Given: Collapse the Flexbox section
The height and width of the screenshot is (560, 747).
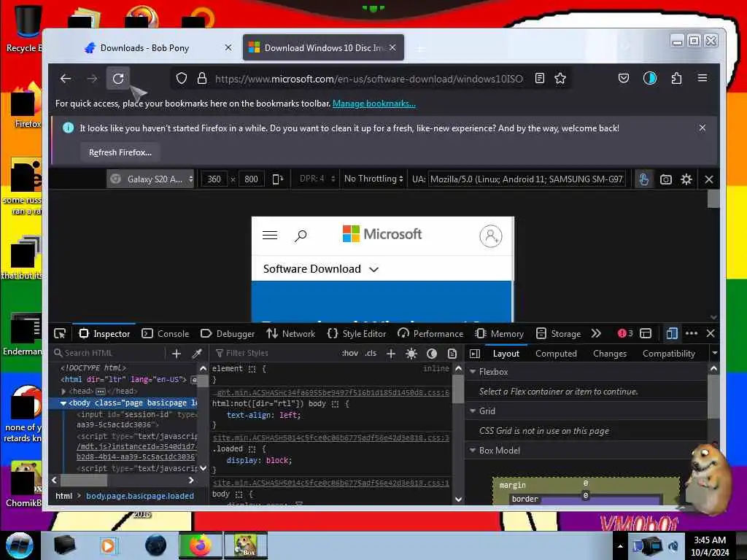Looking at the screenshot, I should click(x=473, y=371).
